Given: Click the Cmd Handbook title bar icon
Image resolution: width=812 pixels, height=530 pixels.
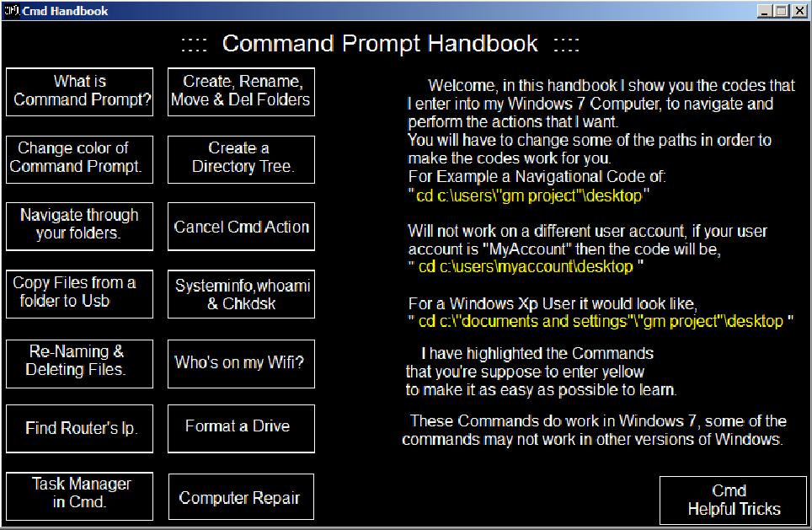Looking at the screenshot, I should [x=12, y=10].
